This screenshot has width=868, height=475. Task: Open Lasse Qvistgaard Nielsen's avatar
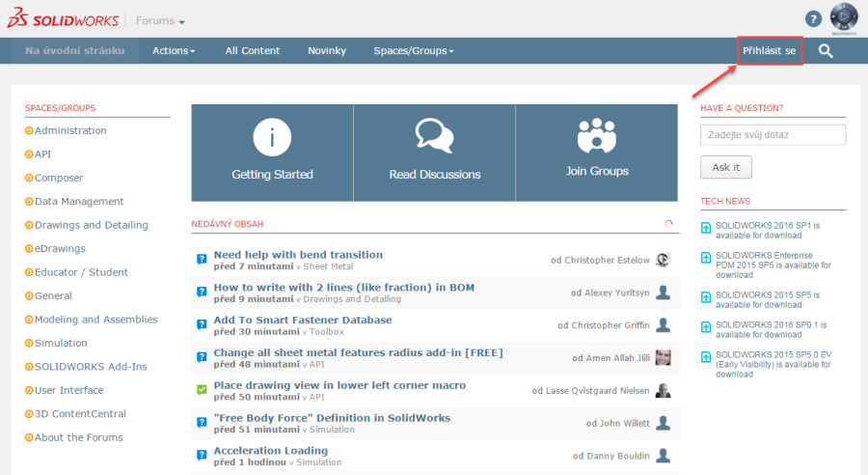pyautogui.click(x=663, y=390)
